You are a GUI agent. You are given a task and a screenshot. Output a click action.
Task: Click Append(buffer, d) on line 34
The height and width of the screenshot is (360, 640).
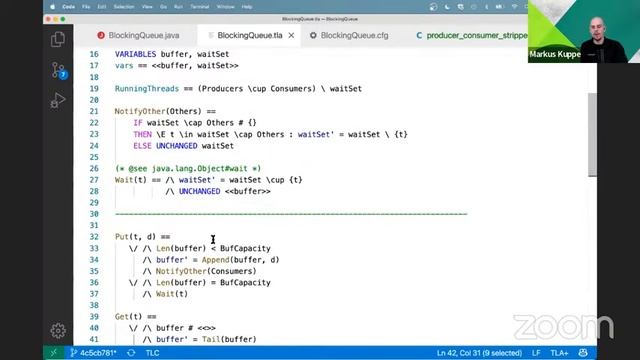point(240,260)
